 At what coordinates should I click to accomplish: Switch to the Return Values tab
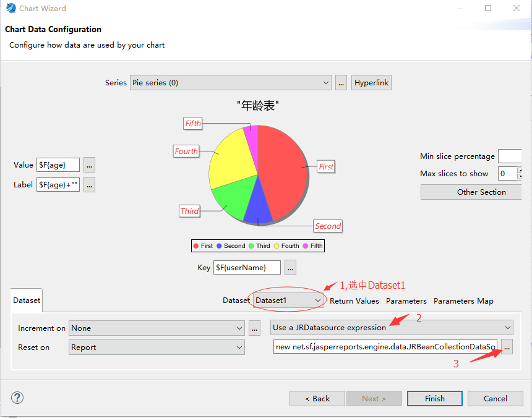coord(354,301)
